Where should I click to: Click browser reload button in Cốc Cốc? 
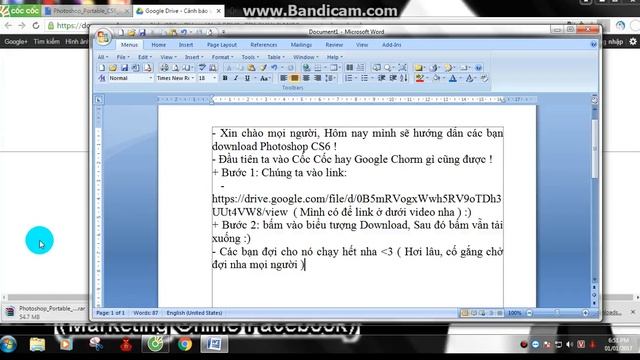pyautogui.click(x=36, y=25)
